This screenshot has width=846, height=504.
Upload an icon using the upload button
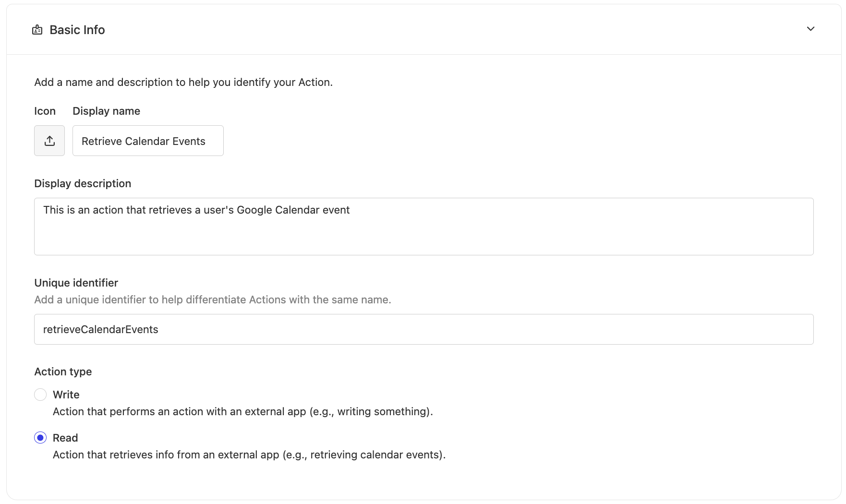click(x=49, y=141)
